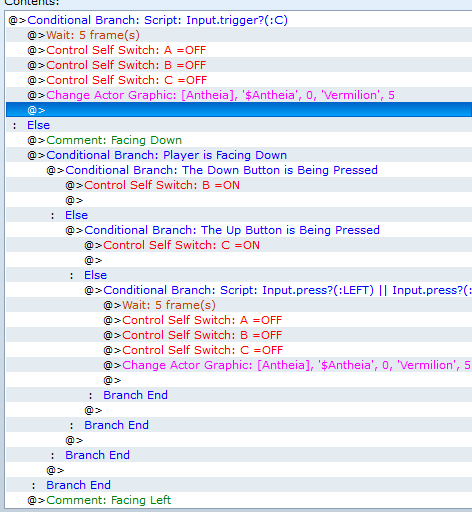Click Control Self Switch: B =OFF under Input.trigger?(:C)
472x512 pixels.
click(239, 65)
